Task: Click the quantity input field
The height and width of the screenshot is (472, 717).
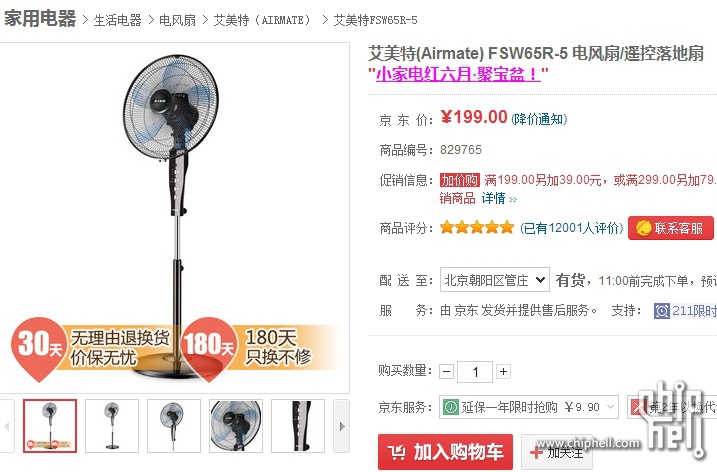Action: coord(475,372)
